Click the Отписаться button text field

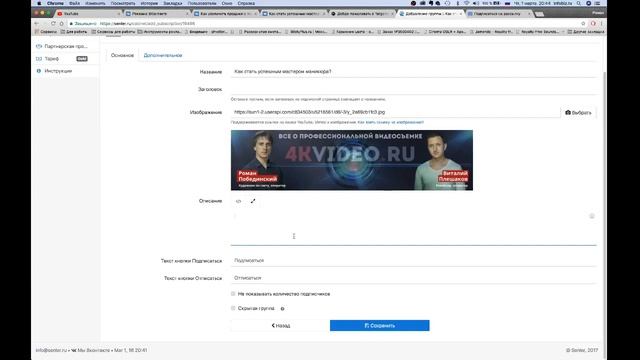tap(413, 278)
